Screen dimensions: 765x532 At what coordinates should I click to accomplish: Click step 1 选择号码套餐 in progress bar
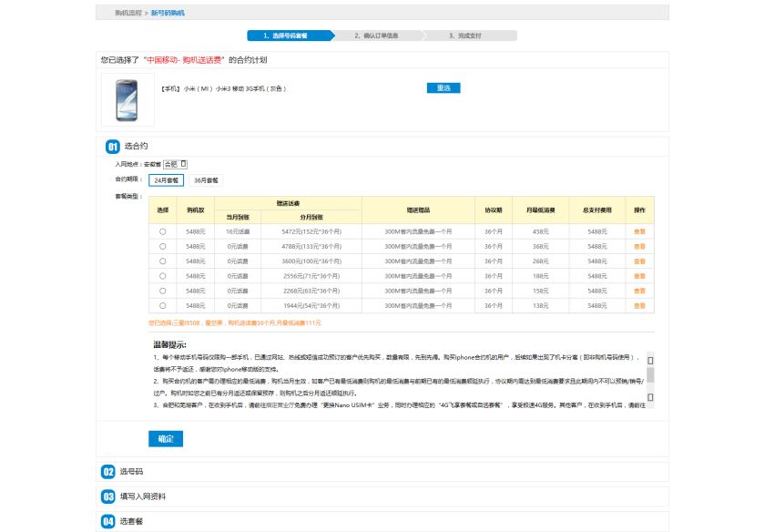tap(291, 36)
